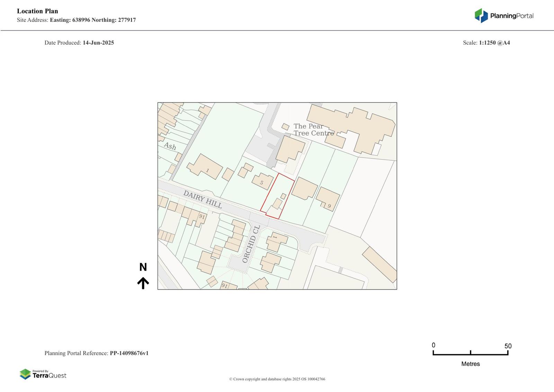554x392 pixels.
Task: Click the Easting and Northing site address
Action: 93,20
